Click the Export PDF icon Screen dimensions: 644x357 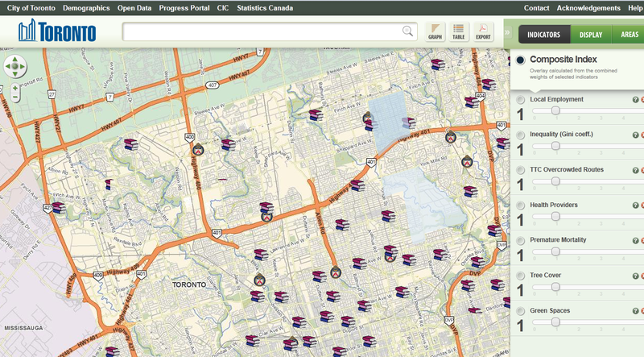coord(483,31)
